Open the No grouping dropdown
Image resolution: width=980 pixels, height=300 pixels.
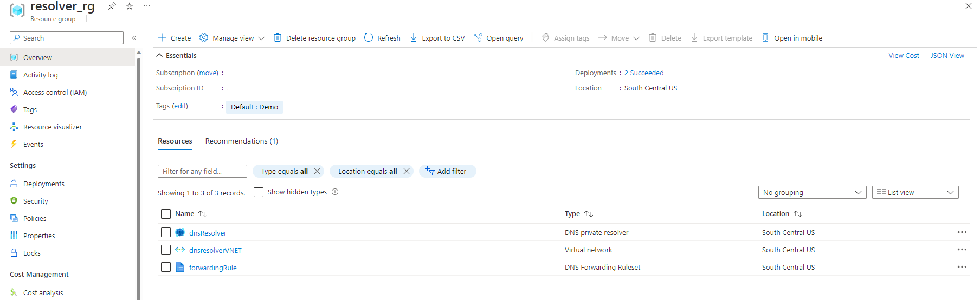[x=812, y=192]
